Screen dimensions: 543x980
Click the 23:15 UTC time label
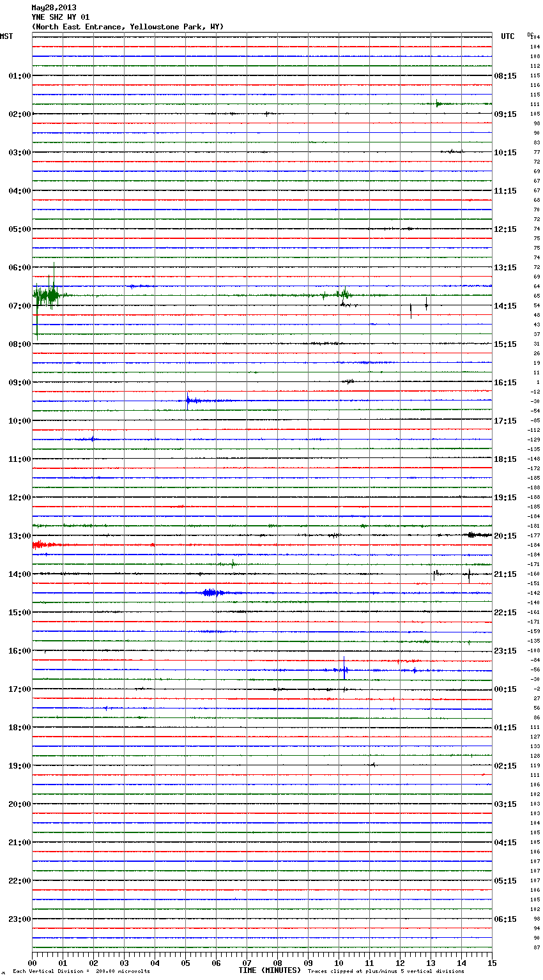tap(505, 651)
